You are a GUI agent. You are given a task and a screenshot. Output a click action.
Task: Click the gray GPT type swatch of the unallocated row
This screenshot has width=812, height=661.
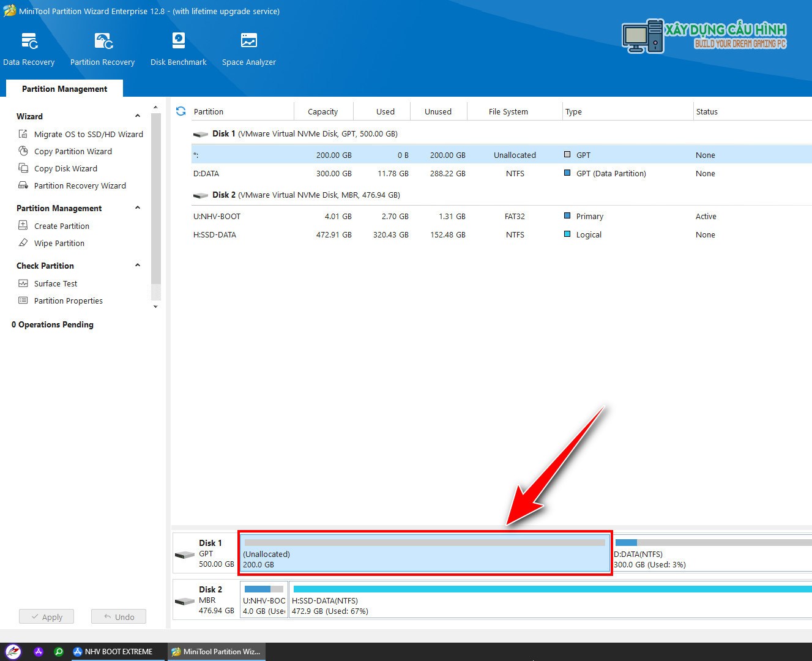point(567,154)
